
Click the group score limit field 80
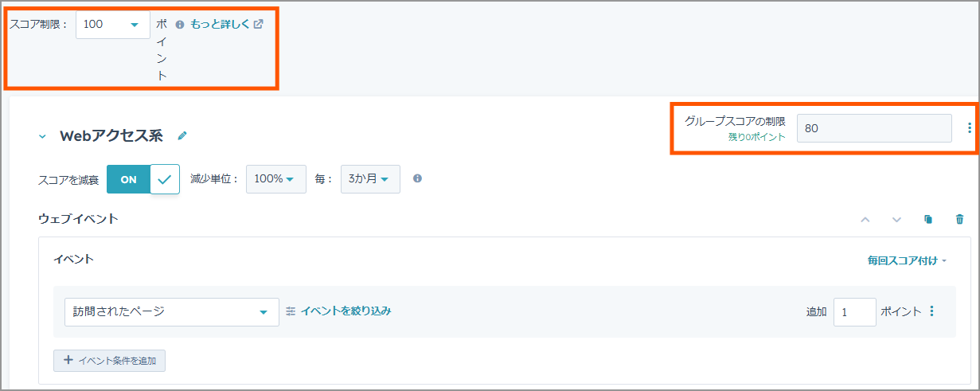pos(874,128)
